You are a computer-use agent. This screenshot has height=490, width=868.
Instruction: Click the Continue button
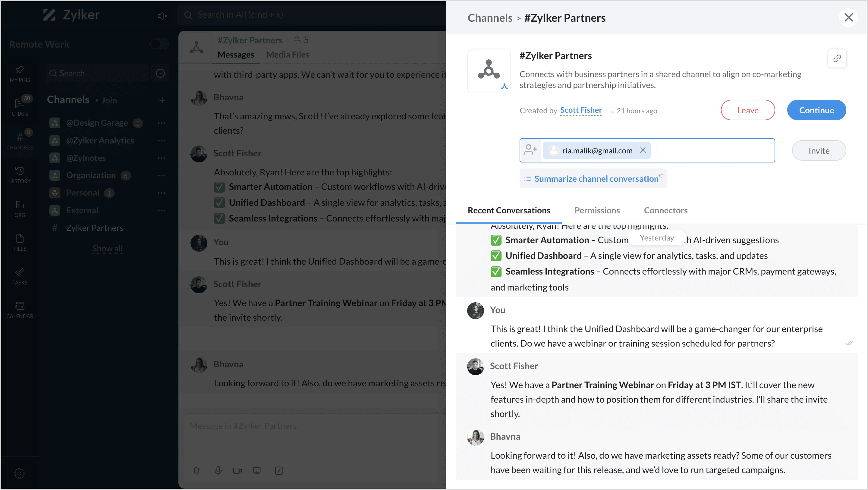pos(816,110)
